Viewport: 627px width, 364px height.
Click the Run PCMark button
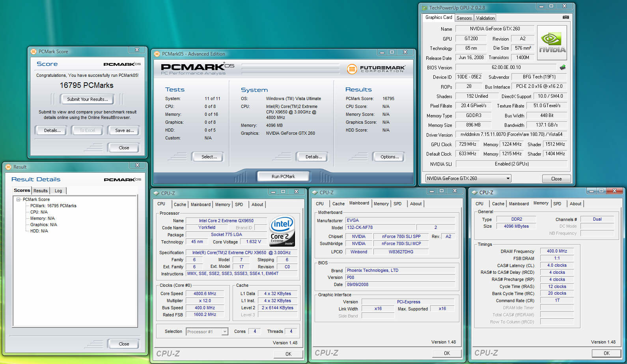(x=283, y=176)
